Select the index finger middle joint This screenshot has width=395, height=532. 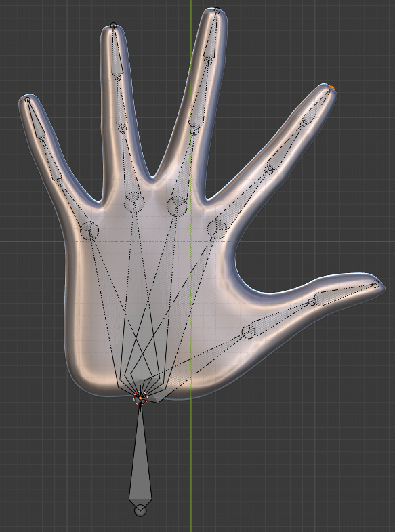pyautogui.click(x=269, y=169)
